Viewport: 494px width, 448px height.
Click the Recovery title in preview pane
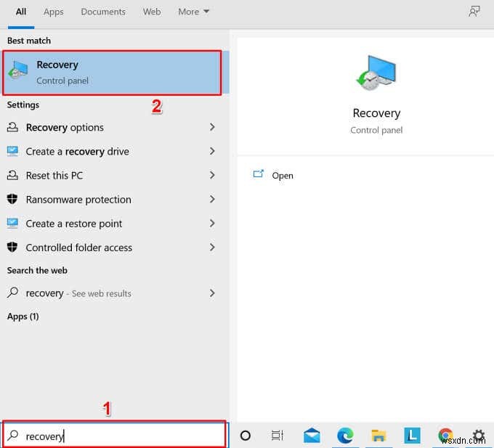(376, 113)
